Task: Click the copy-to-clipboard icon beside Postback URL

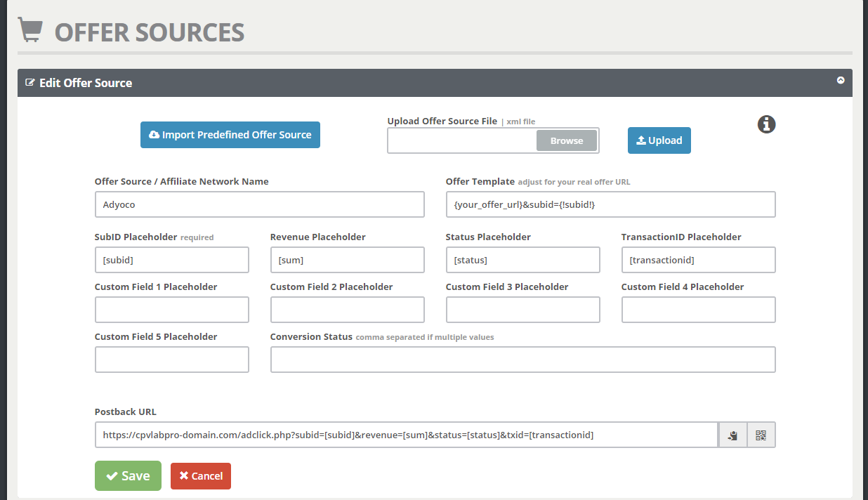Action: 732,435
